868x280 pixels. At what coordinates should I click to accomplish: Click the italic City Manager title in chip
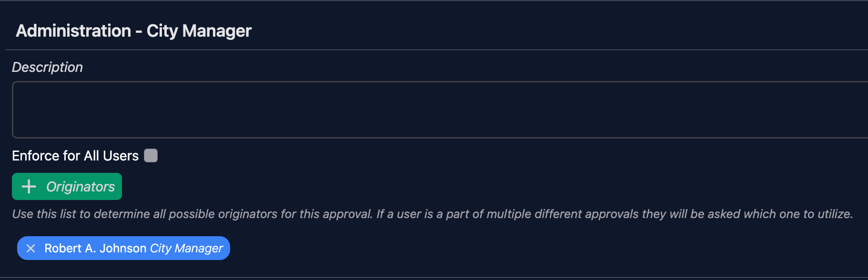click(186, 248)
